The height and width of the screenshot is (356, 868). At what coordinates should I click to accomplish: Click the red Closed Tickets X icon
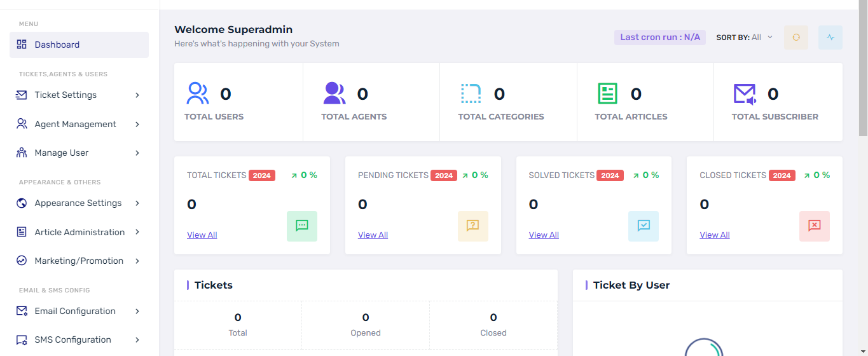click(814, 226)
